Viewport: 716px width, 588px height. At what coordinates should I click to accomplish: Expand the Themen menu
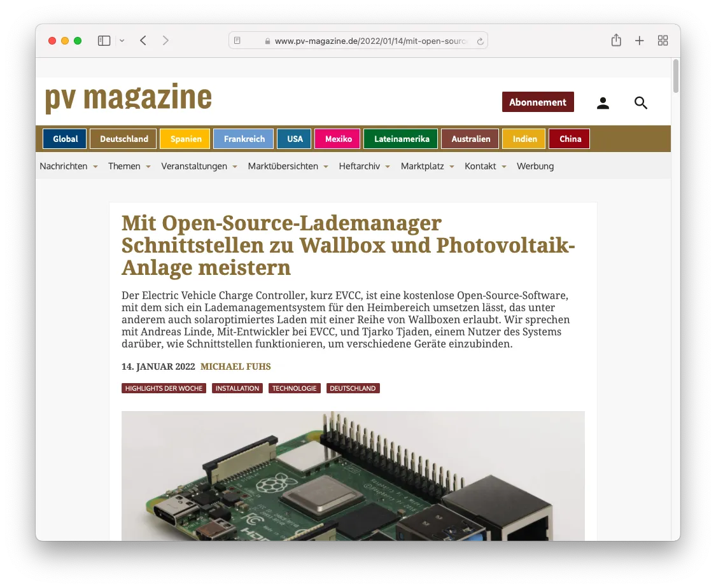(x=129, y=166)
